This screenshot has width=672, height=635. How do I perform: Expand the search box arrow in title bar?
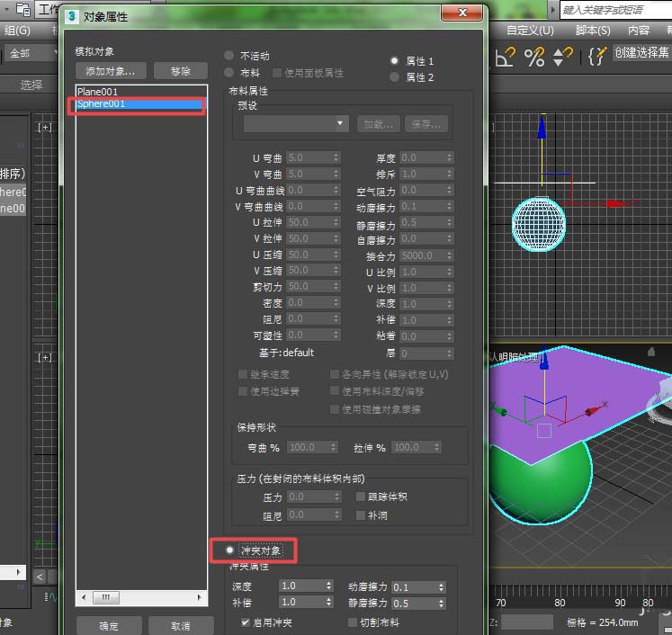(553, 9)
